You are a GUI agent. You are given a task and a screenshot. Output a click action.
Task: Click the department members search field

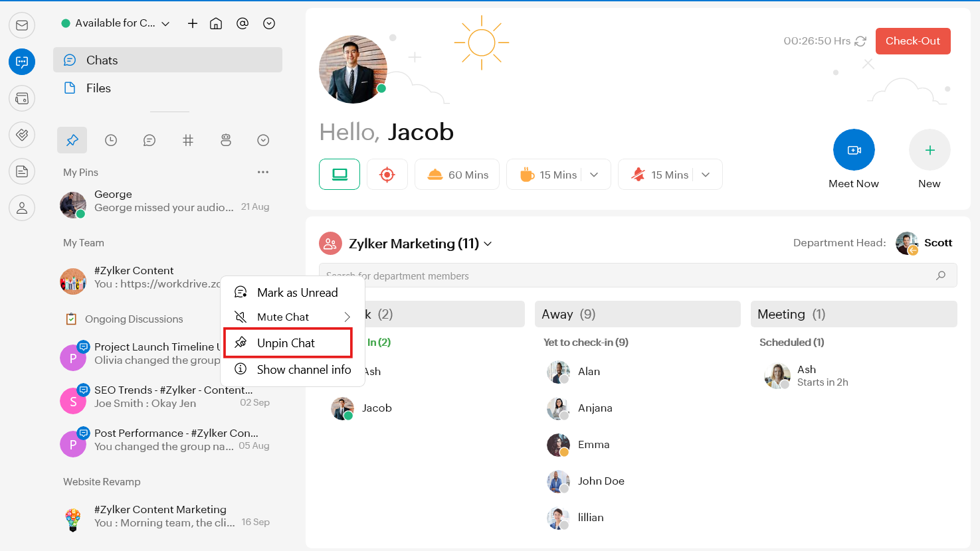(625, 275)
